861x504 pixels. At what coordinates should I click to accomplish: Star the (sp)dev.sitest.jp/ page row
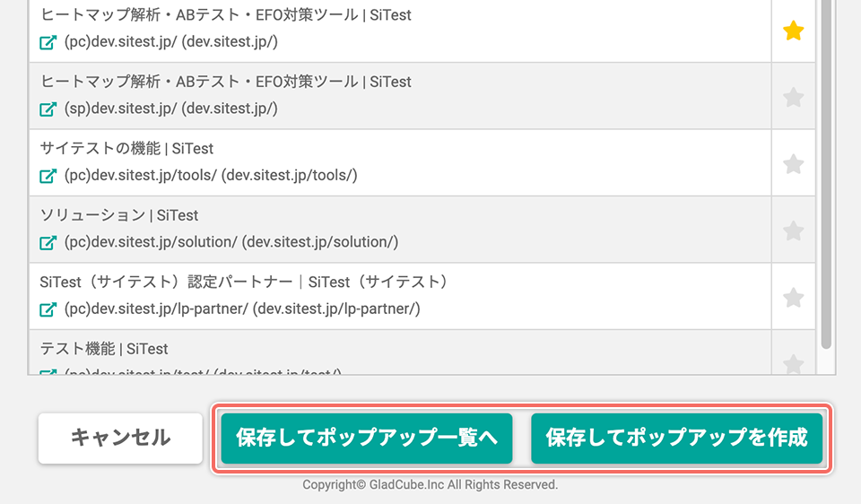click(793, 98)
